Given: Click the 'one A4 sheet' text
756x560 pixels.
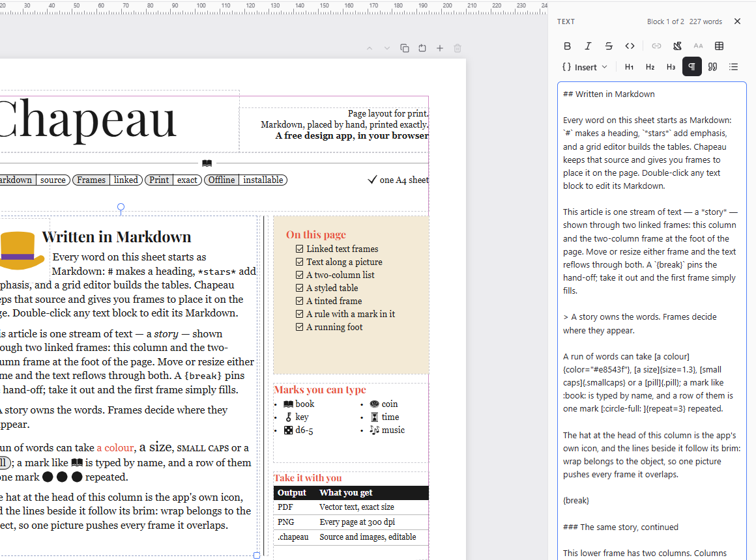Looking at the screenshot, I should 403,180.
